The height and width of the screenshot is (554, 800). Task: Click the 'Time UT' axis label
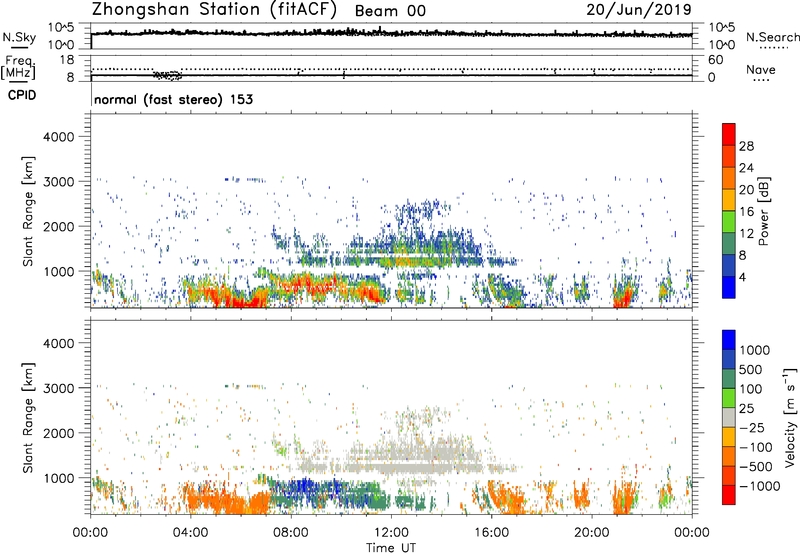tap(391, 548)
